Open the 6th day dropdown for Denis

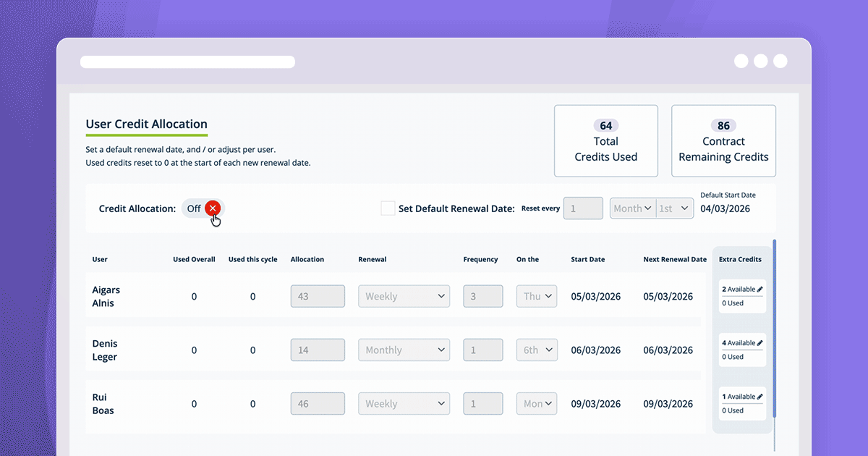click(x=537, y=350)
